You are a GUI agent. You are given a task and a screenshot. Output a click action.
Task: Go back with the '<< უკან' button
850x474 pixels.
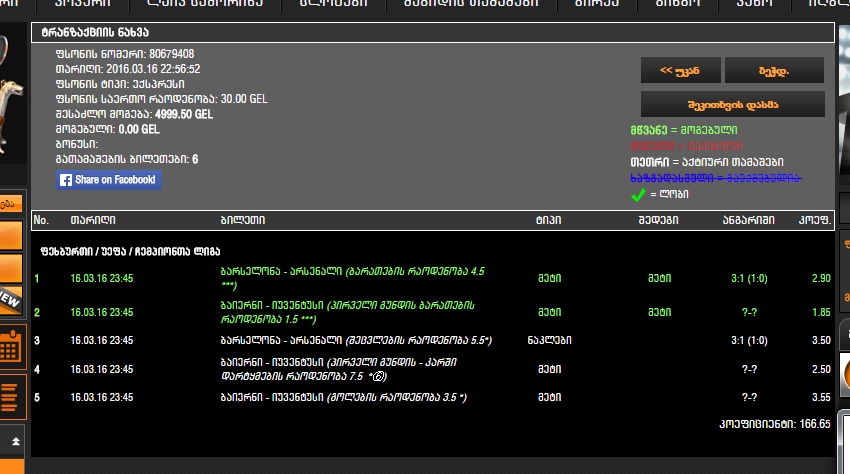pos(680,71)
